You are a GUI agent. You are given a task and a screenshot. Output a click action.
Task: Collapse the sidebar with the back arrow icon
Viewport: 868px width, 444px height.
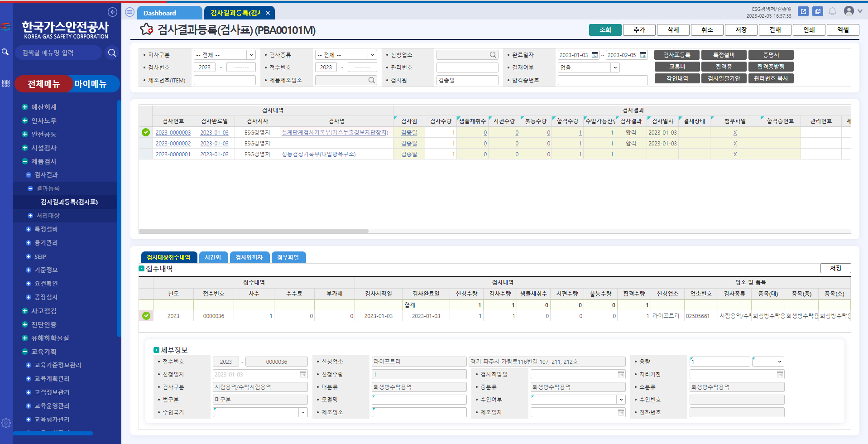(112, 12)
